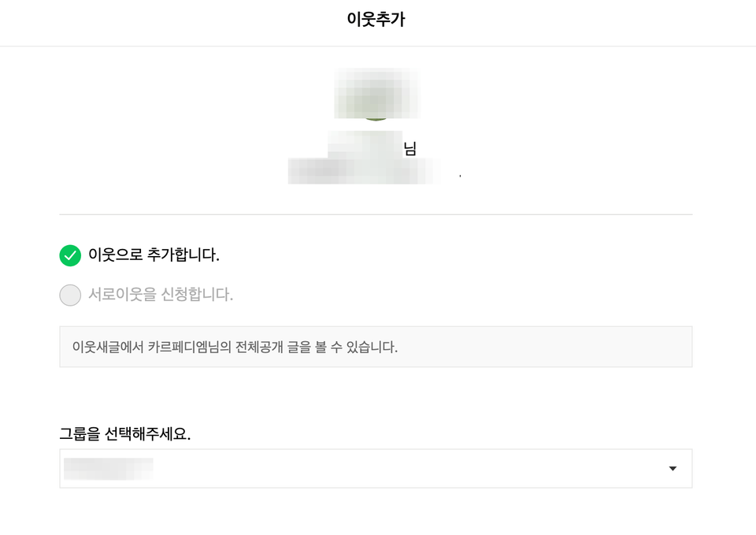Click the small mark right of the blog title
The height and width of the screenshot is (535, 756).
tap(460, 176)
